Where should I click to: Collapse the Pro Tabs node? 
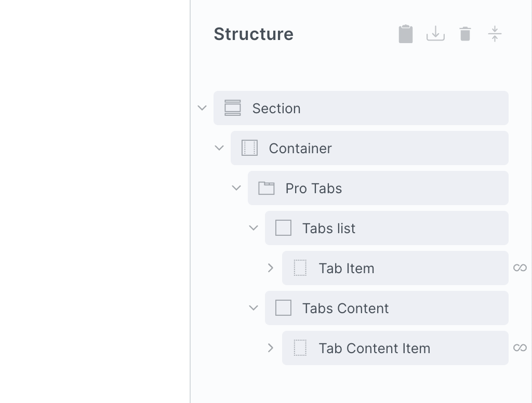click(x=236, y=188)
